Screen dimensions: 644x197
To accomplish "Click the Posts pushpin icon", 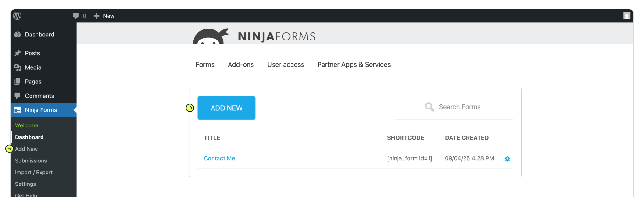I will coord(18,53).
